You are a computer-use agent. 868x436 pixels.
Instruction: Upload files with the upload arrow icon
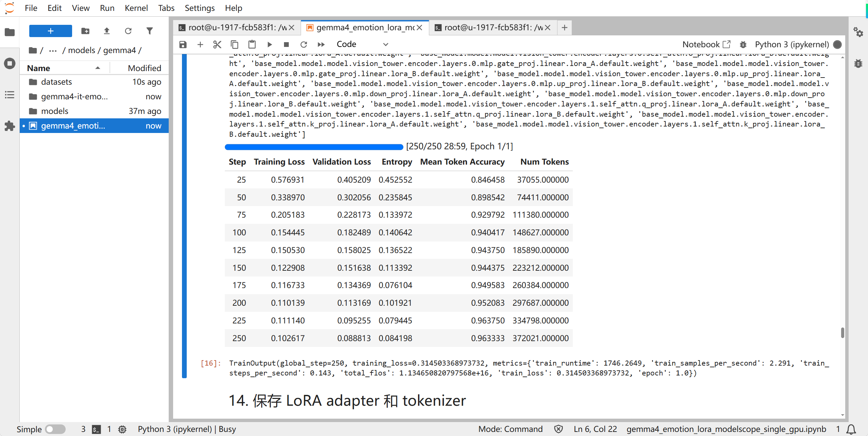click(106, 31)
